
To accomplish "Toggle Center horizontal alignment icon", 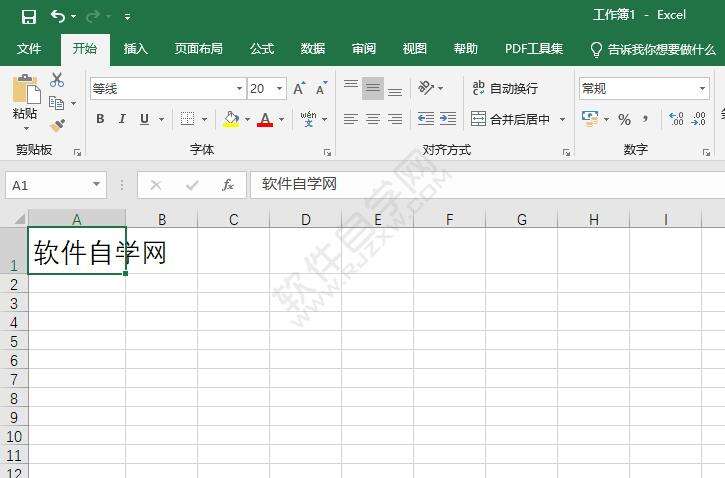I will point(373,119).
